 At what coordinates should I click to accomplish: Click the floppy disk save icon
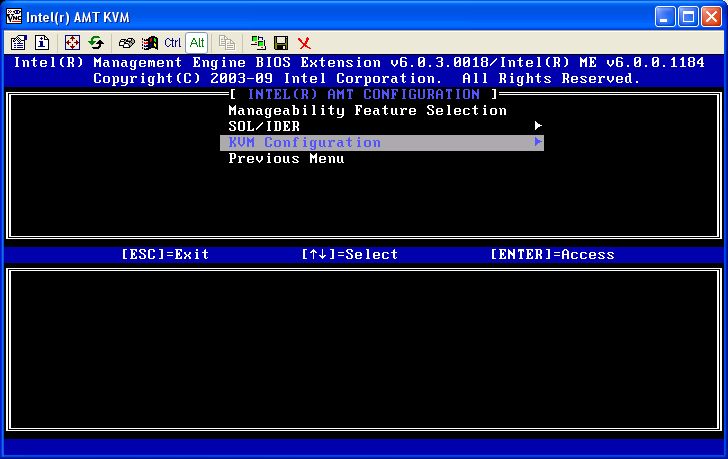[x=281, y=43]
